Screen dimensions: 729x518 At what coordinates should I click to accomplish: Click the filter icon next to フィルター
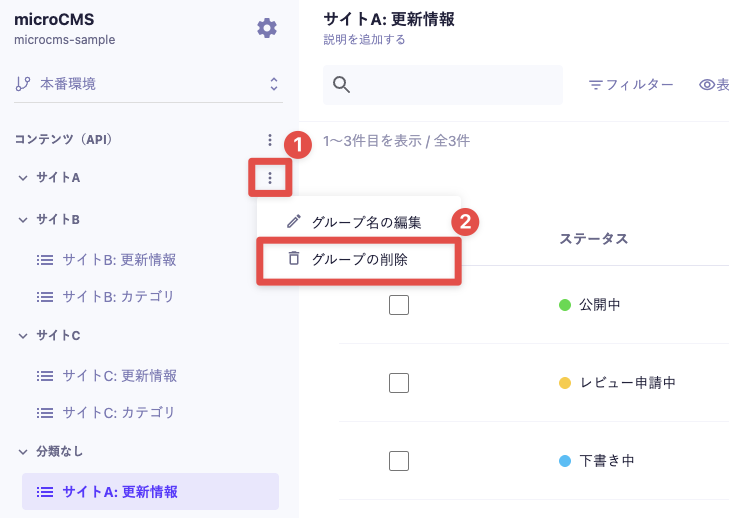(x=595, y=85)
